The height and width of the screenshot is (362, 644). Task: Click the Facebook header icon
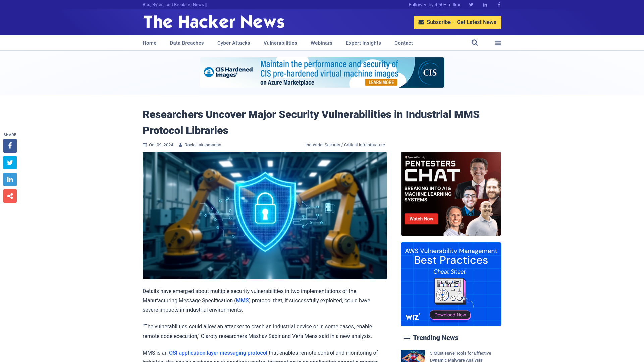pos(499,4)
